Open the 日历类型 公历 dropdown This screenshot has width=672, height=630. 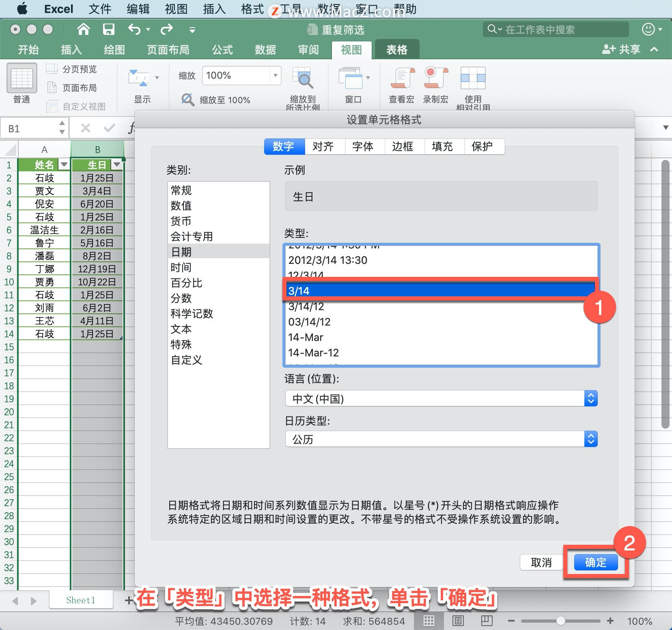442,439
